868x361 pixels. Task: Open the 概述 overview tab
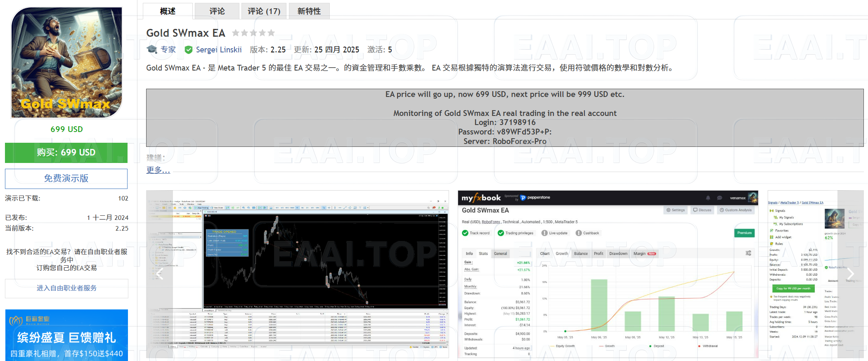coord(168,11)
